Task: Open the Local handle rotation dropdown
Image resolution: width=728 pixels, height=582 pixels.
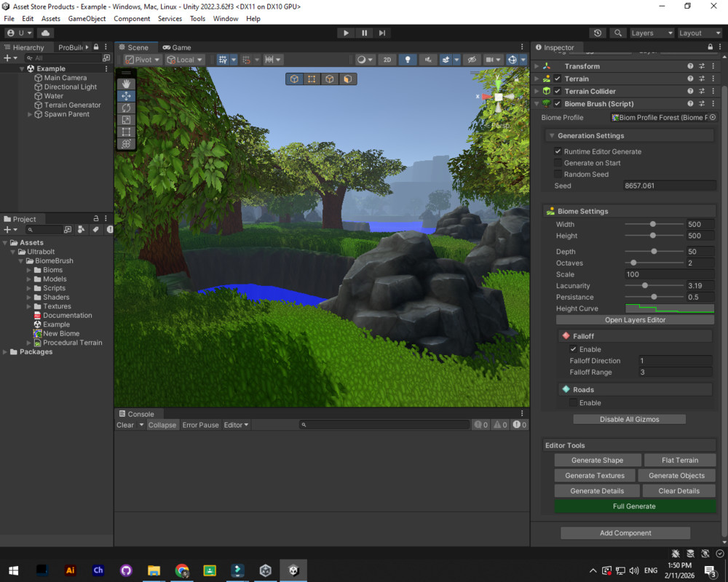Action: (x=185, y=60)
